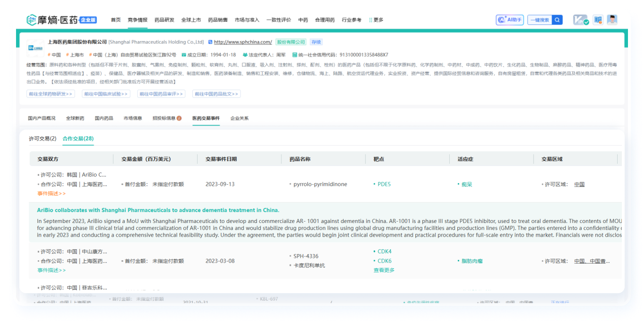Viewport: 644px width, 321px height.
Task: Open the 药品销售 navigation item
Action: (x=218, y=20)
